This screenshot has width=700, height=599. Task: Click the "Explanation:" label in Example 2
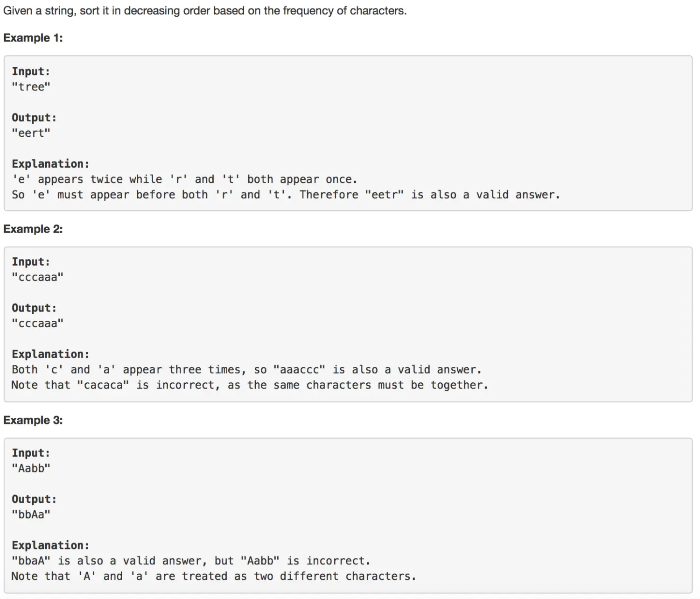[x=50, y=354]
